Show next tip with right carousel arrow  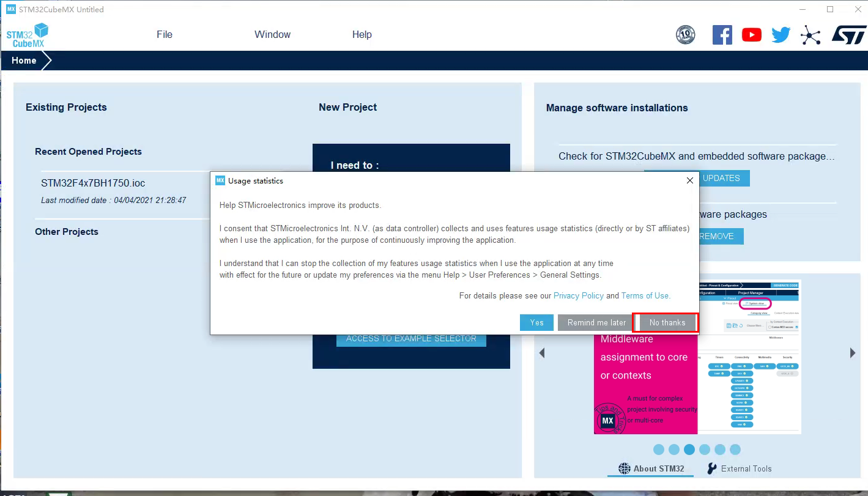(853, 353)
